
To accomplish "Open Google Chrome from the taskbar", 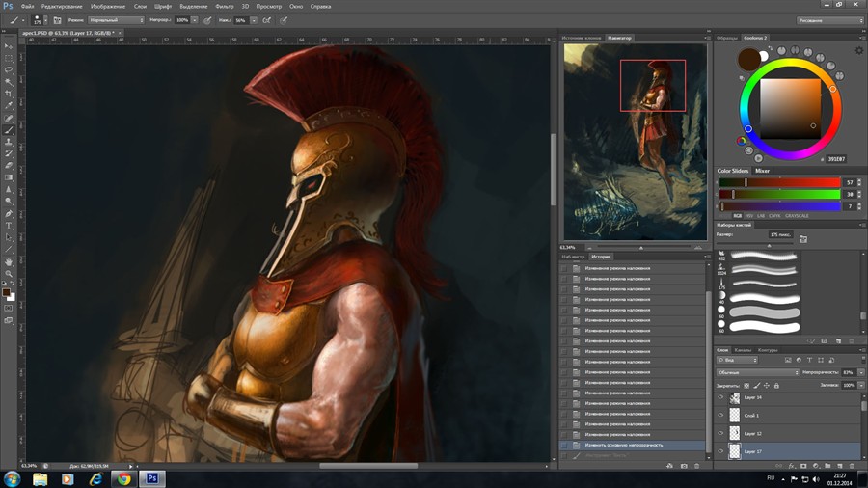I will coord(122,477).
